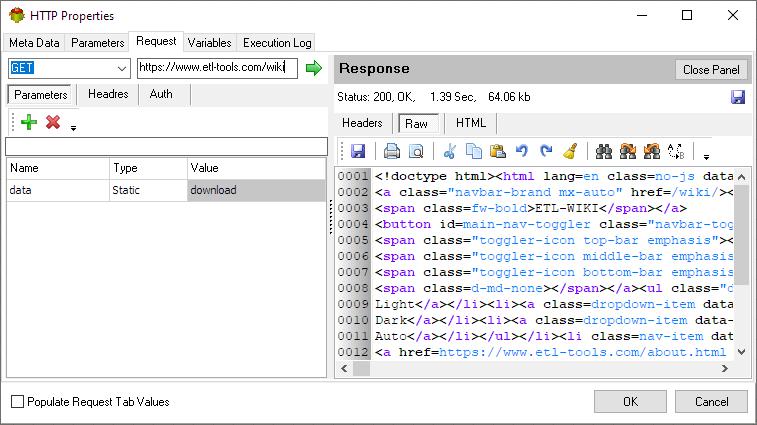Switch to the HTML response tab
Screen dimensions: 757x425
471,123
